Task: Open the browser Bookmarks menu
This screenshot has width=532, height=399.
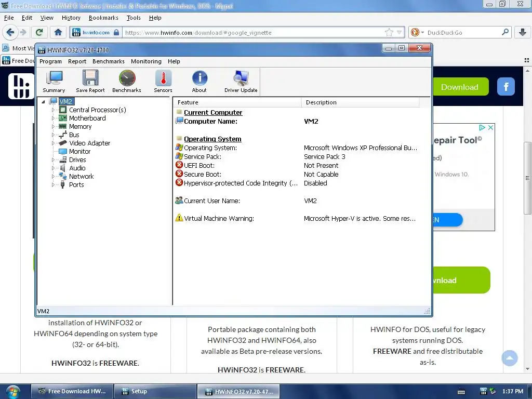Action: [103, 18]
